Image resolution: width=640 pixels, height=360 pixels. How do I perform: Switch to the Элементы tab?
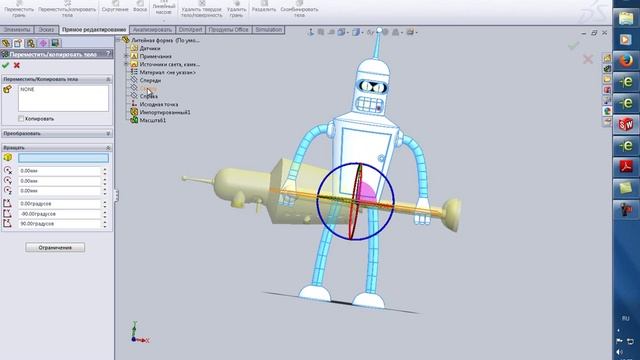[17, 30]
